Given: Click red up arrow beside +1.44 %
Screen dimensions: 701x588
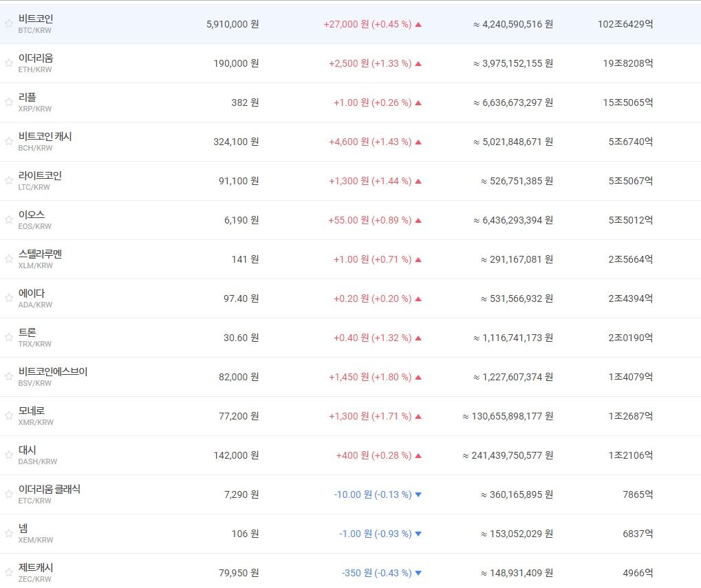Looking at the screenshot, I should coord(418,182).
